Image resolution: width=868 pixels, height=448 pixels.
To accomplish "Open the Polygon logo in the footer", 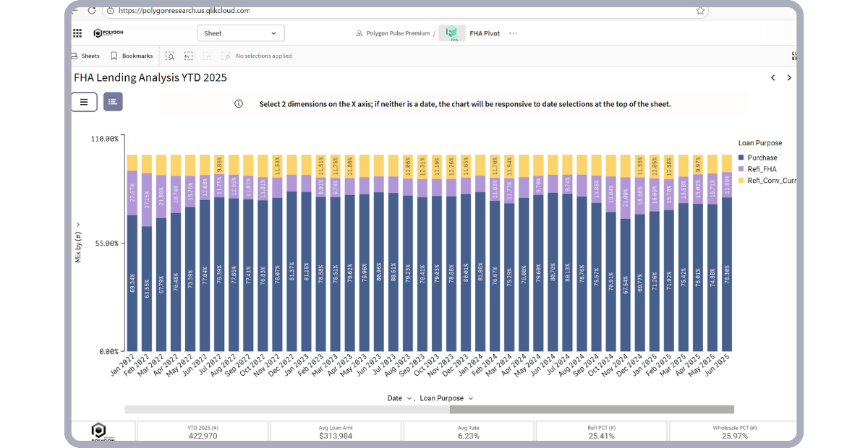I will point(100,431).
